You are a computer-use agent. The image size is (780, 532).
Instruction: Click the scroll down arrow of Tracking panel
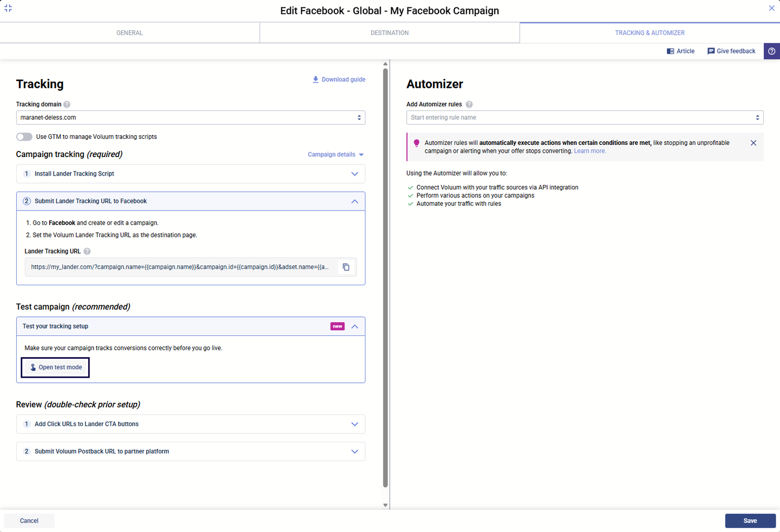386,505
